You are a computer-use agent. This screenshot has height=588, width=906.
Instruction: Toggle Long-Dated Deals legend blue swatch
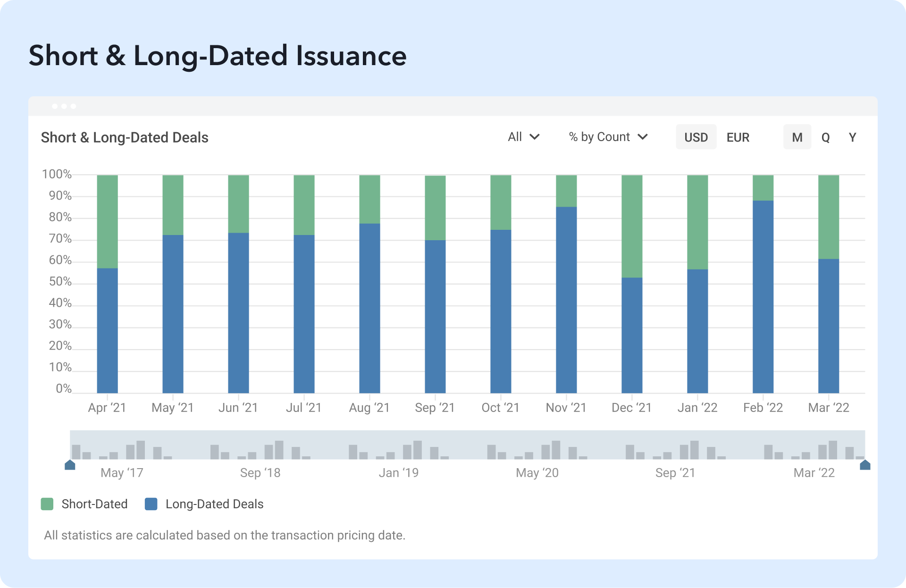point(151,504)
